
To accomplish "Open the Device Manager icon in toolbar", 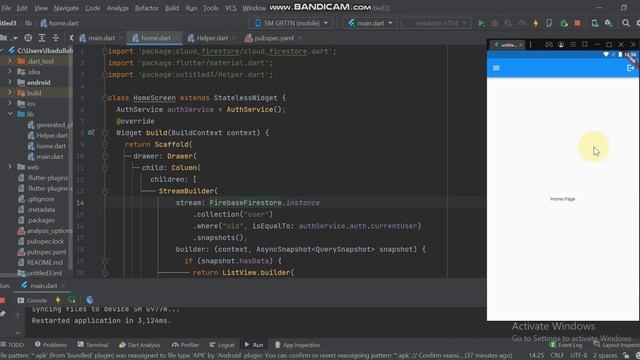I will [595, 23].
